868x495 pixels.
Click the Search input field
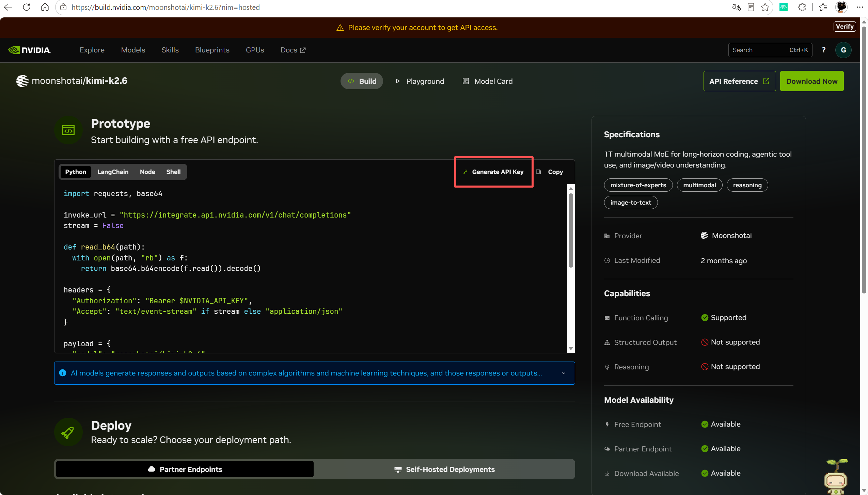pos(770,50)
